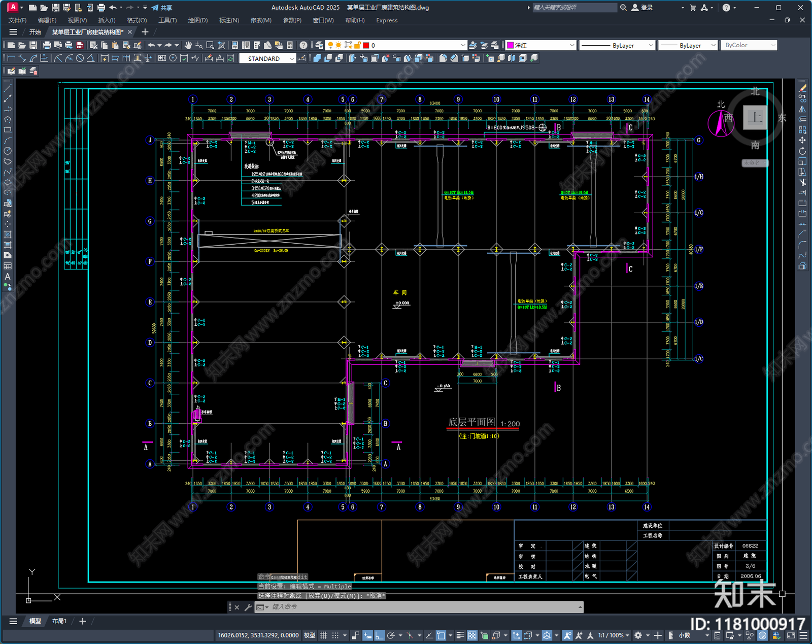This screenshot has width=812, height=644.
Task: Select the Angular dimension tool
Action: 90,58
